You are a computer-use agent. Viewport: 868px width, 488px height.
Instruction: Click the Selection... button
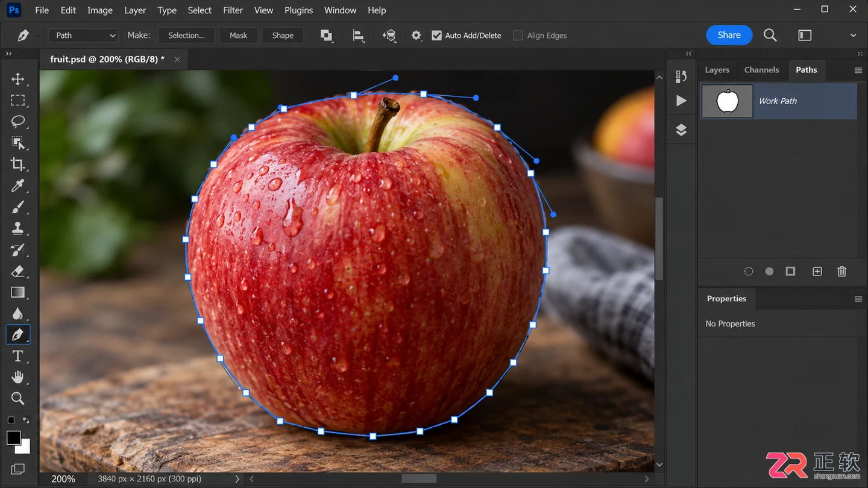tap(187, 36)
